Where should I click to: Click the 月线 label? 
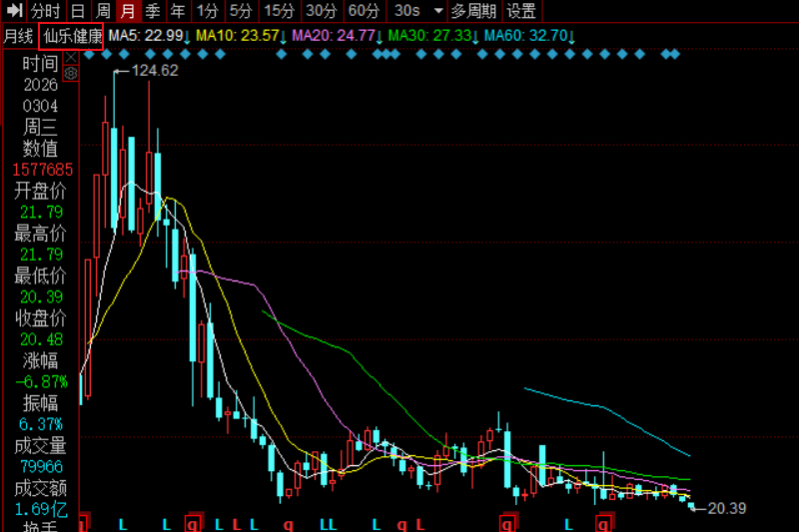click(x=18, y=36)
